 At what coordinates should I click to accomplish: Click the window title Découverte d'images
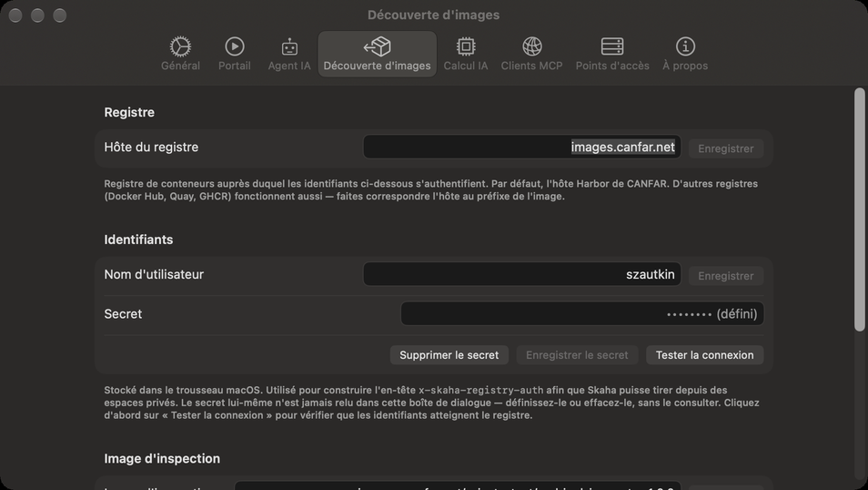(433, 15)
